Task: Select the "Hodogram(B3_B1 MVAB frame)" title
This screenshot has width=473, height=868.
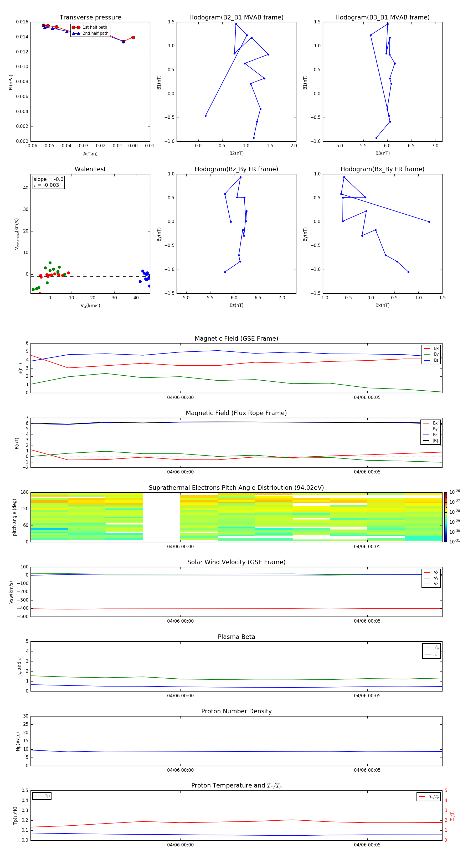Action: (382, 18)
